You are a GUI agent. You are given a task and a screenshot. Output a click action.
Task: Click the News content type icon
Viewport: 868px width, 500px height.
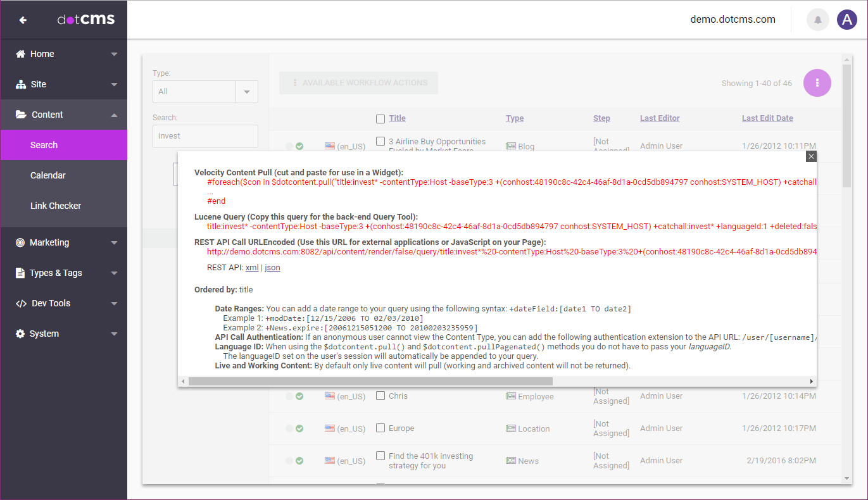pos(510,461)
